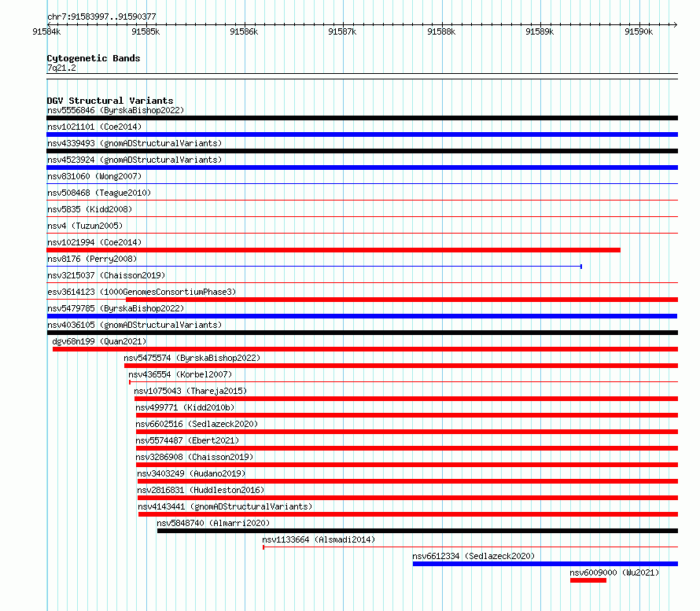
Task: Select the nsv6602516 (Sedlazeck2020) label
Action: point(197,424)
